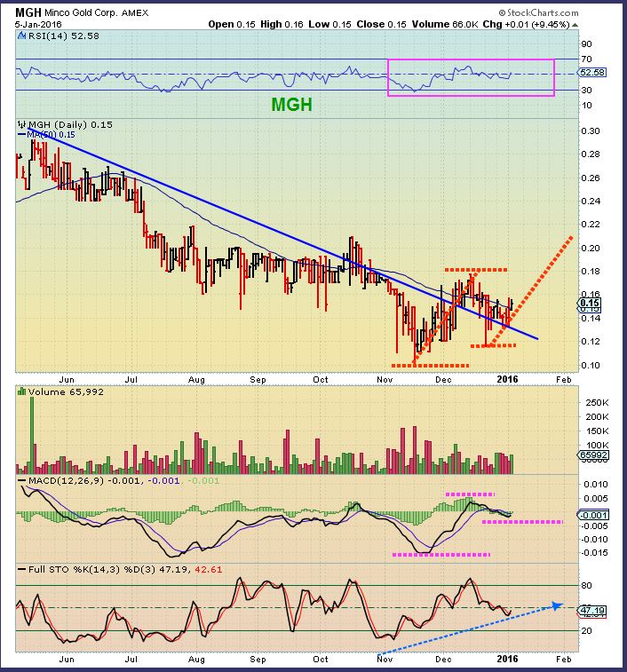
Task: Click the High 0.16 value
Action: (x=282, y=25)
